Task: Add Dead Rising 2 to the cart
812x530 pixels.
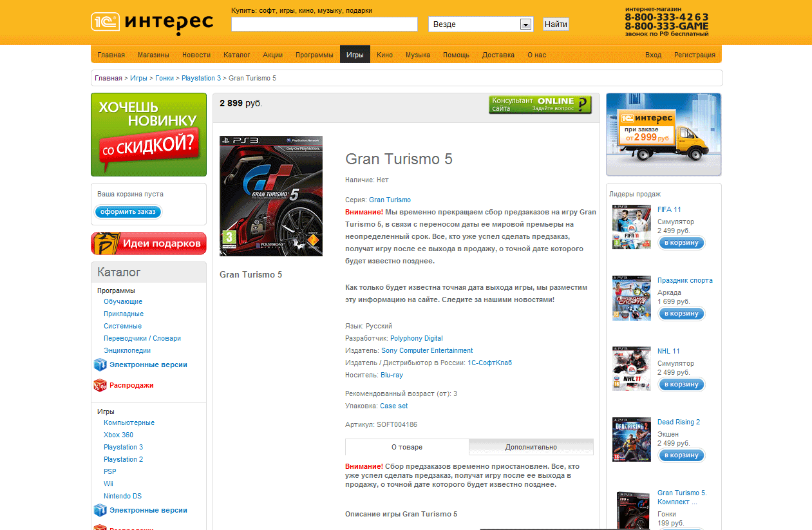Action: point(681,455)
